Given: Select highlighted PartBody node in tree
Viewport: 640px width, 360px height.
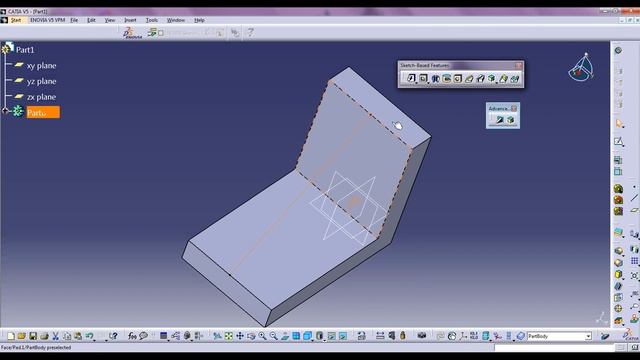Looking at the screenshot, I should click(43, 112).
